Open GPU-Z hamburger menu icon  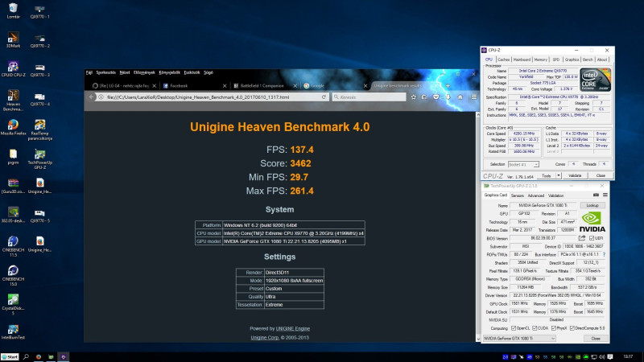pyautogui.click(x=605, y=195)
